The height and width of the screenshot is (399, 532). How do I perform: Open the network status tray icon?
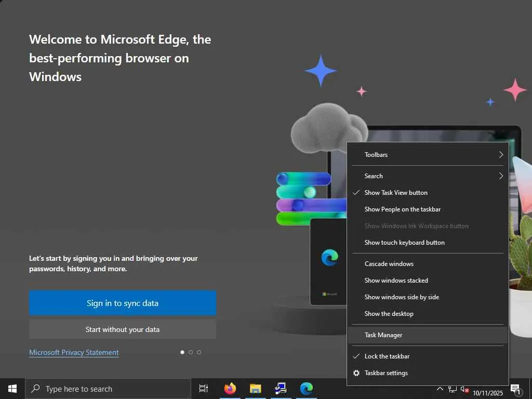(x=453, y=389)
